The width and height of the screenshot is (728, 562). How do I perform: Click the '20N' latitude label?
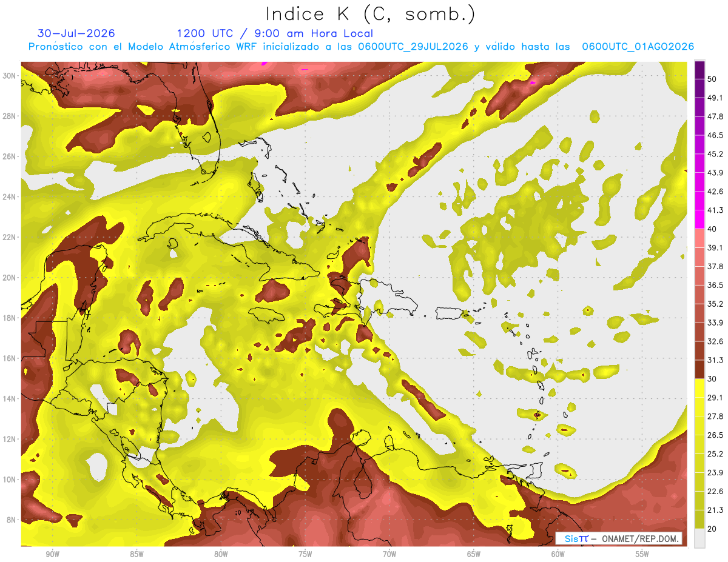(9, 278)
